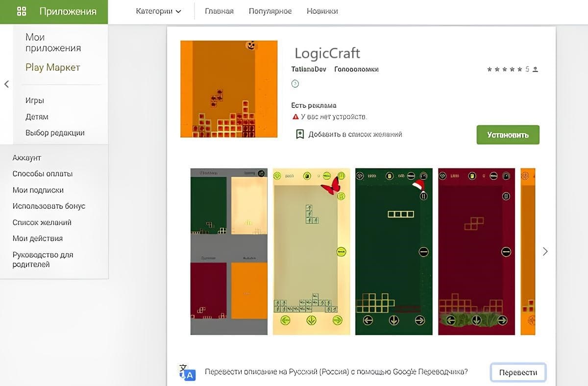588x386 pixels.
Task: Click the LogicCraft app icon image
Action: pos(229,89)
